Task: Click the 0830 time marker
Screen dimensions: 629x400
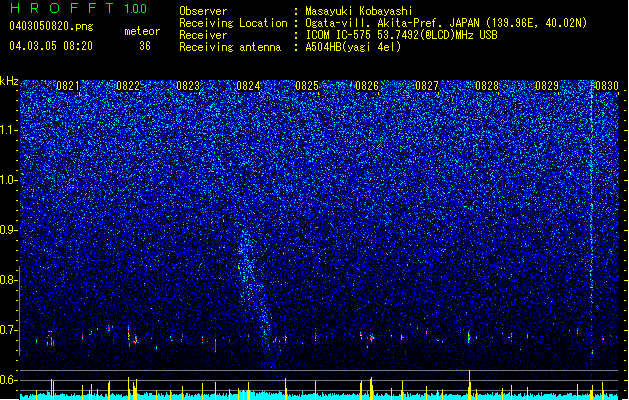Action: point(607,86)
